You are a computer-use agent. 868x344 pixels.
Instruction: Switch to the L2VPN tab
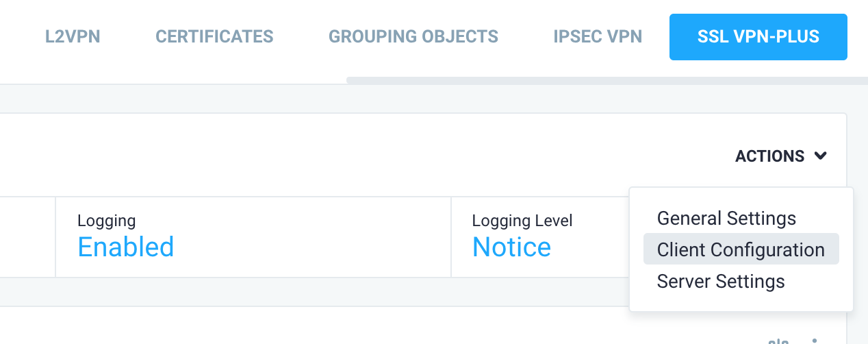[73, 36]
